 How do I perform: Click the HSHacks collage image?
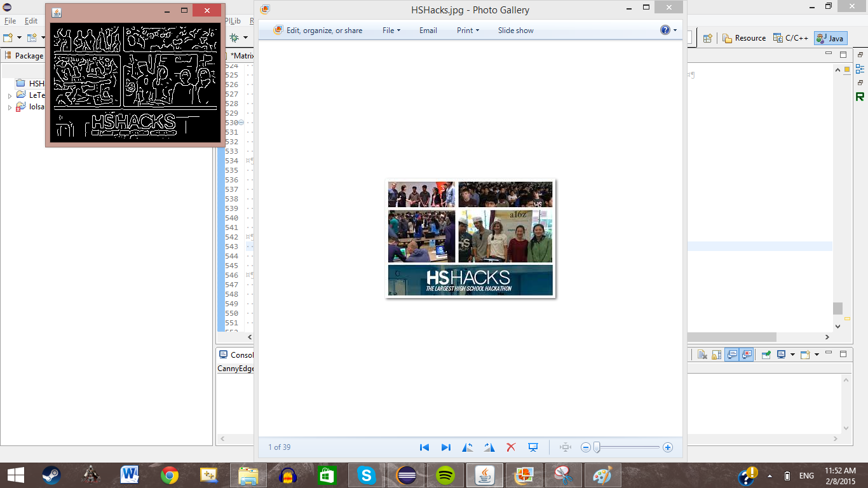coord(470,238)
